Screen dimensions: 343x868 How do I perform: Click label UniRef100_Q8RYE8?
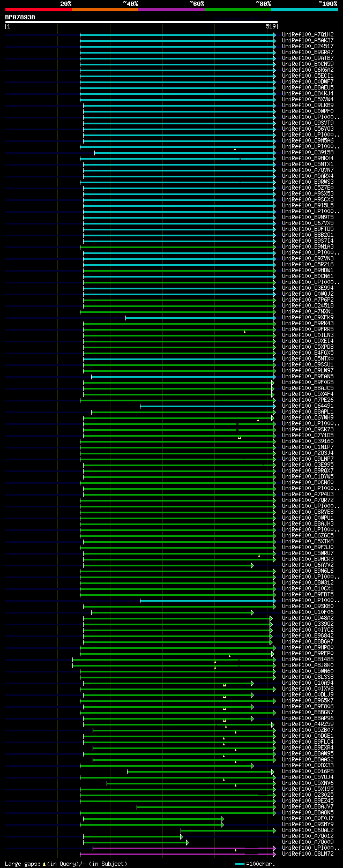click(308, 512)
